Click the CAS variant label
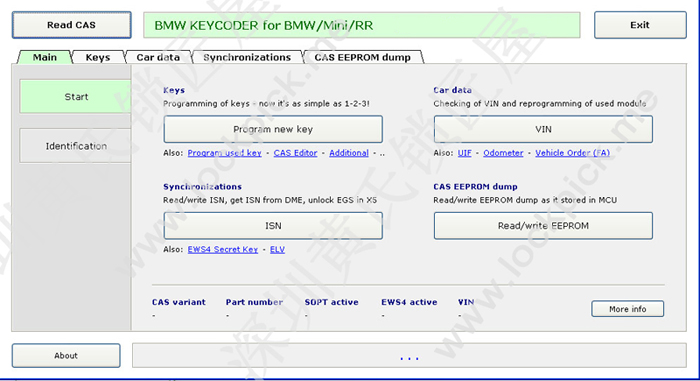 tap(179, 302)
